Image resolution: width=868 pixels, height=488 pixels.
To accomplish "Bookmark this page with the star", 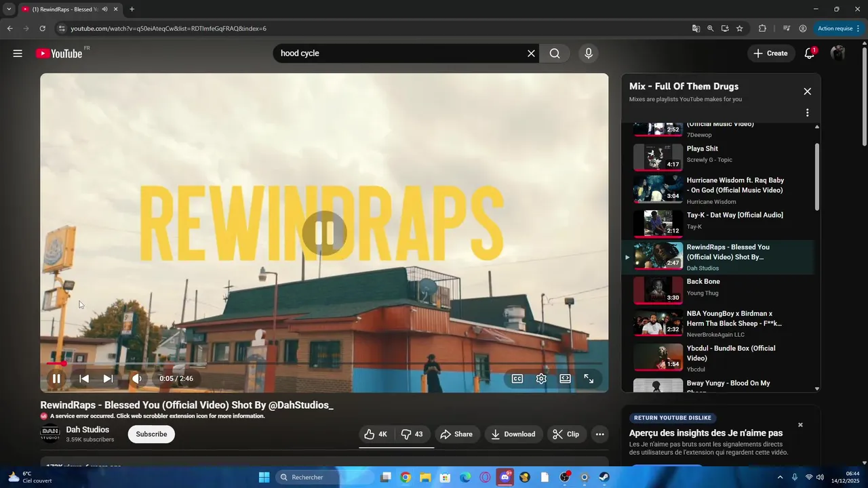I will click(739, 28).
